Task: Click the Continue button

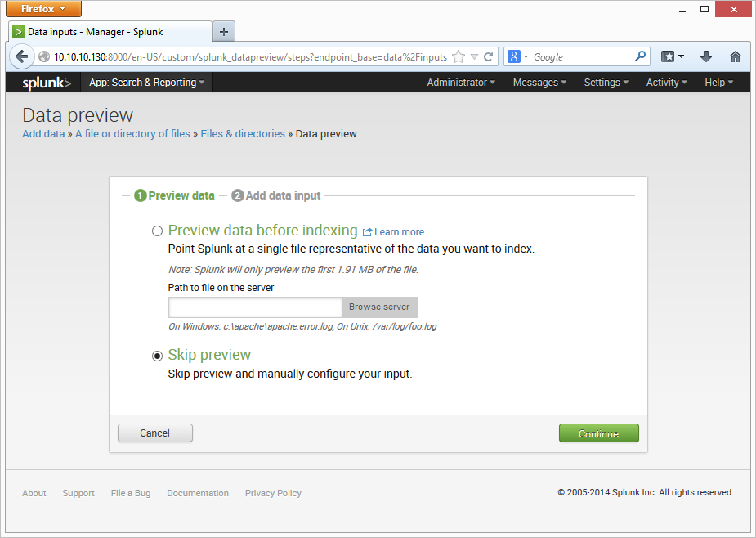Action: click(599, 433)
